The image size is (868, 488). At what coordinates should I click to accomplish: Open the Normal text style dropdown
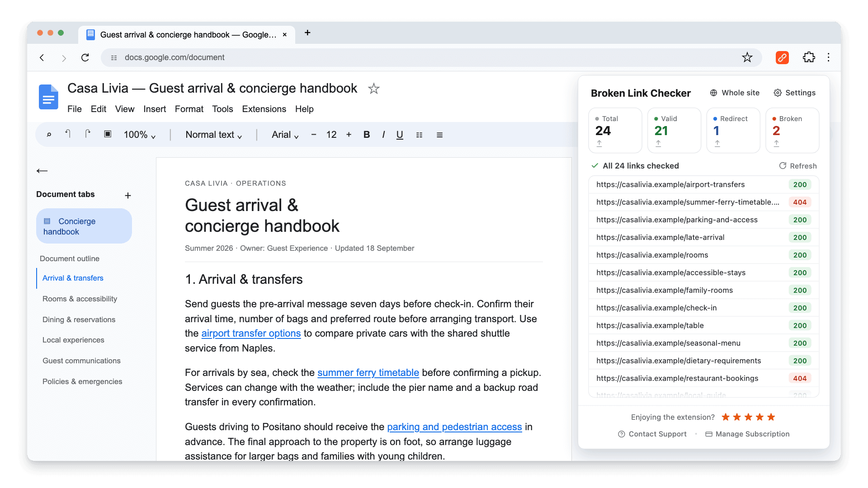tap(214, 135)
